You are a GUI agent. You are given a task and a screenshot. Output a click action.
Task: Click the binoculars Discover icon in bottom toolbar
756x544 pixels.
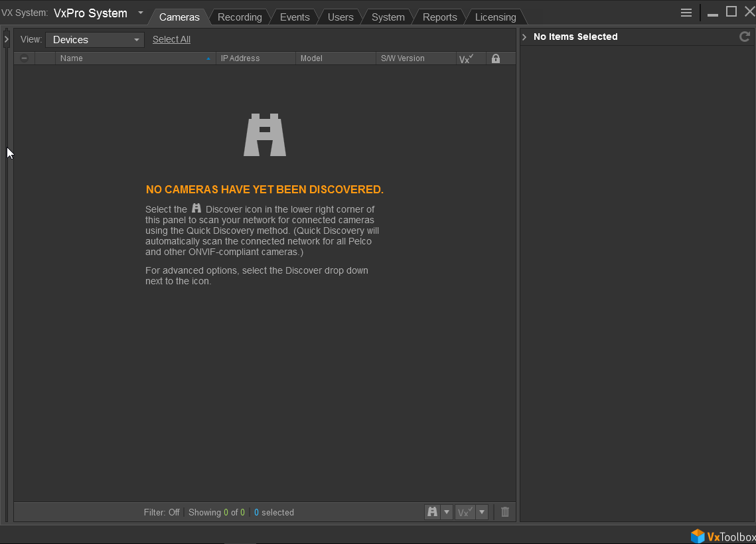click(x=432, y=512)
